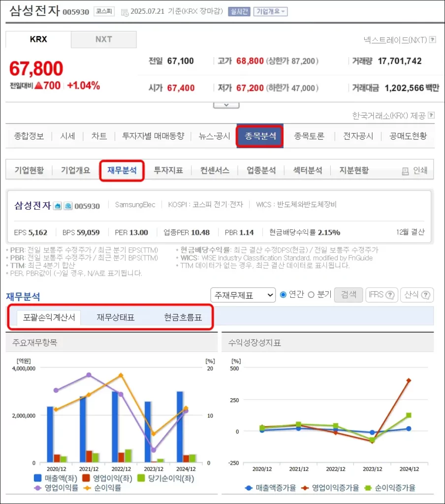Open the 차트 menu tab
The height and width of the screenshot is (504, 445).
coord(99,136)
